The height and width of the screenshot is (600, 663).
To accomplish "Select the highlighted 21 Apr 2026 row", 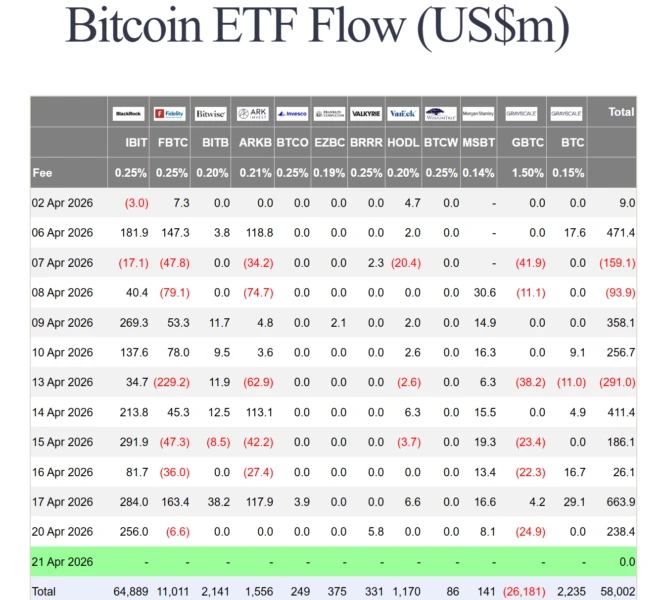I will pyautogui.click(x=333, y=562).
